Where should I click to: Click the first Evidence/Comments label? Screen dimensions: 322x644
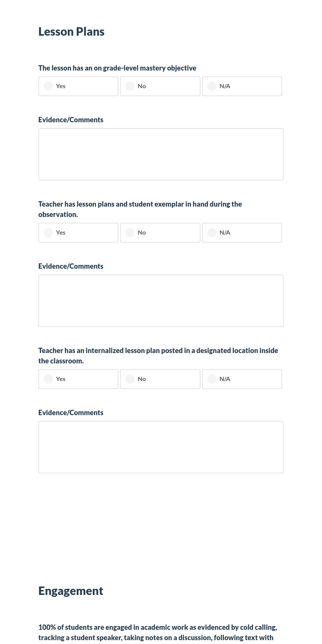click(x=71, y=120)
